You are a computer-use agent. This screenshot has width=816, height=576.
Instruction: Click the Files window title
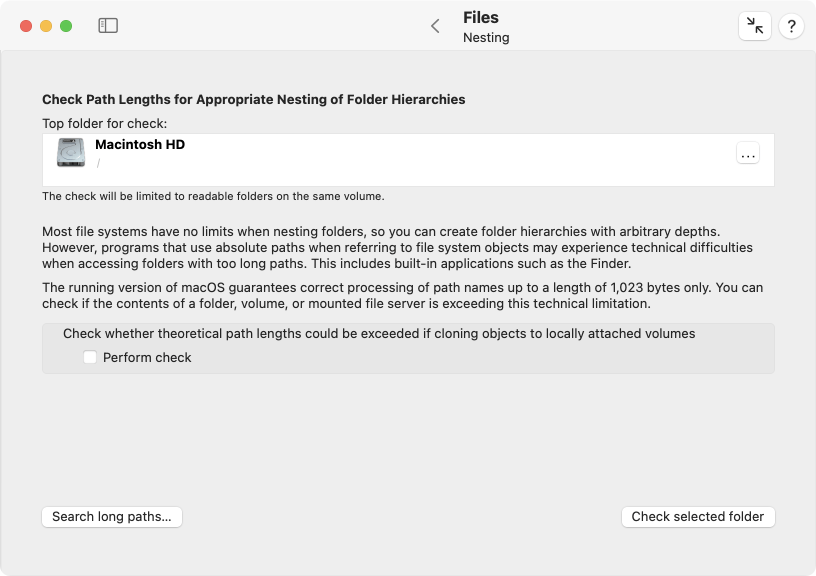pos(481,18)
